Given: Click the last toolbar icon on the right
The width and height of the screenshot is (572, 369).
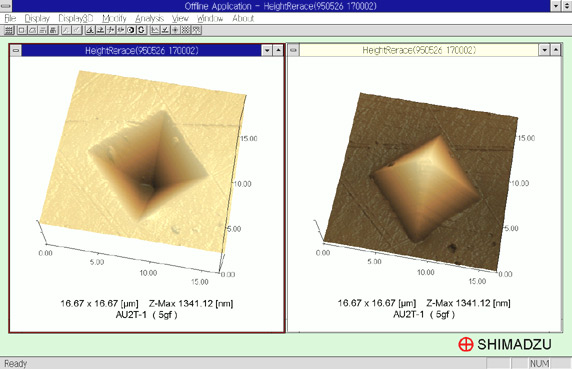Looking at the screenshot, I should click(x=196, y=30).
